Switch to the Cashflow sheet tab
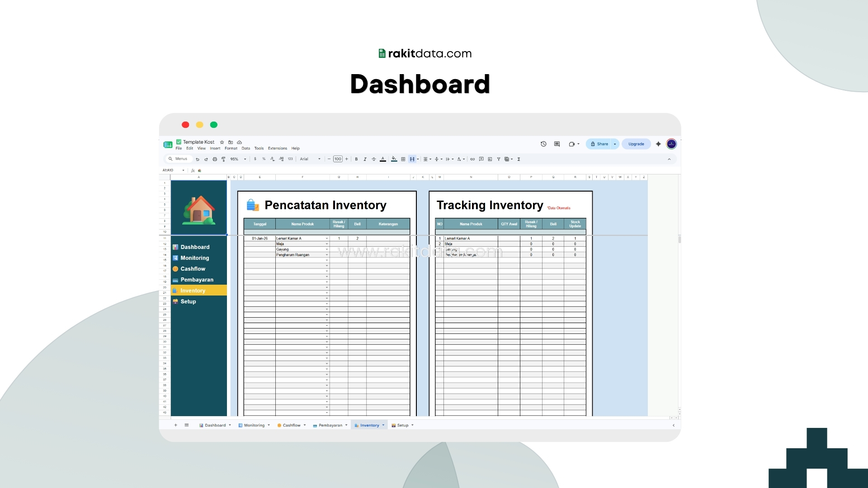Image resolution: width=868 pixels, height=488 pixels. tap(292, 425)
